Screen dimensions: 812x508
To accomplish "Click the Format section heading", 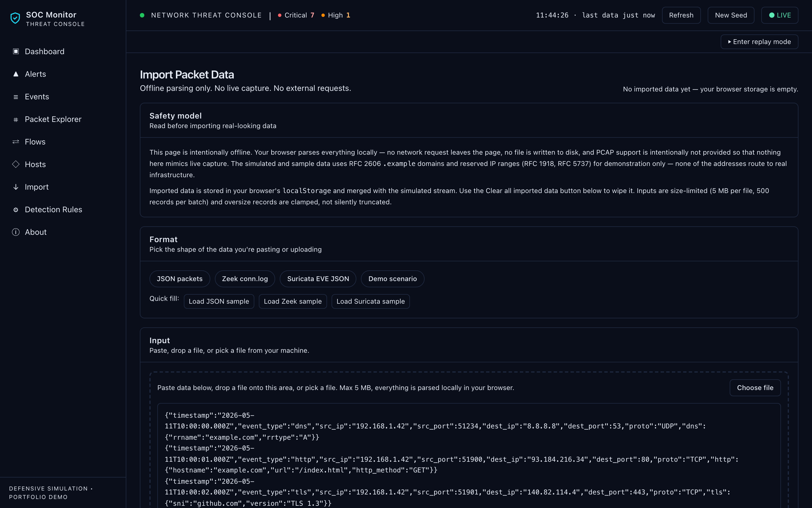I will [164, 240].
